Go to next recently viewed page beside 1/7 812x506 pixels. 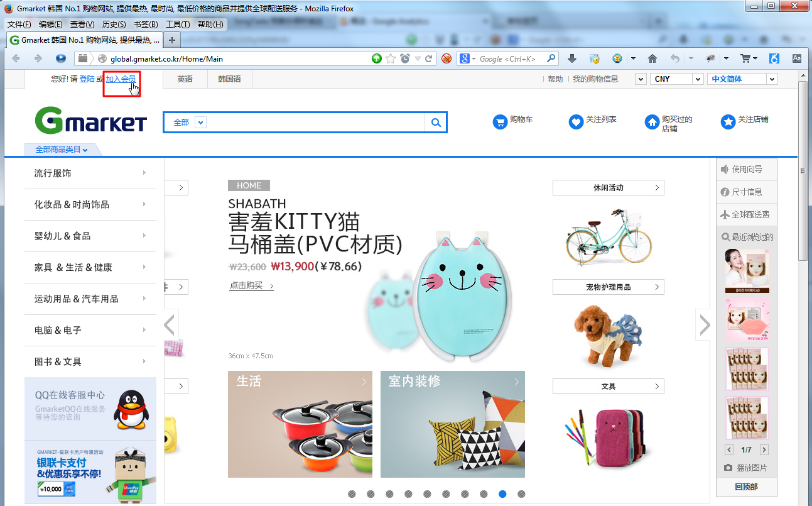pyautogui.click(x=764, y=450)
